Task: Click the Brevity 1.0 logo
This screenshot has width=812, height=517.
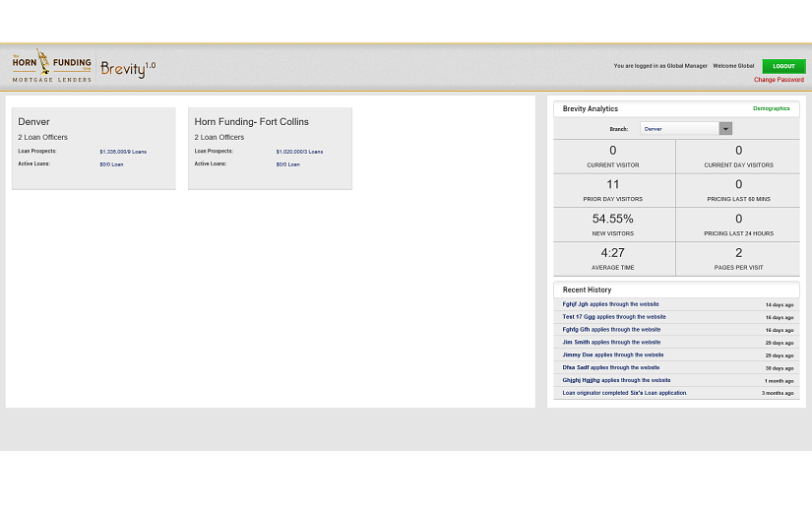Action: click(128, 69)
